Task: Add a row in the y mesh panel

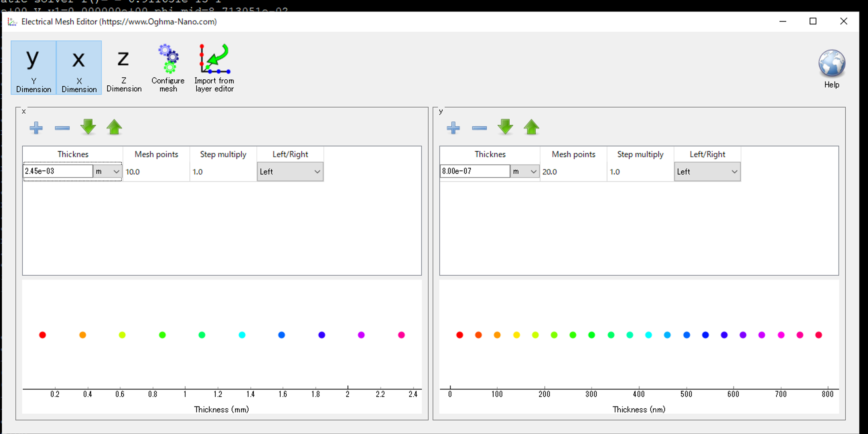Action: tap(453, 128)
